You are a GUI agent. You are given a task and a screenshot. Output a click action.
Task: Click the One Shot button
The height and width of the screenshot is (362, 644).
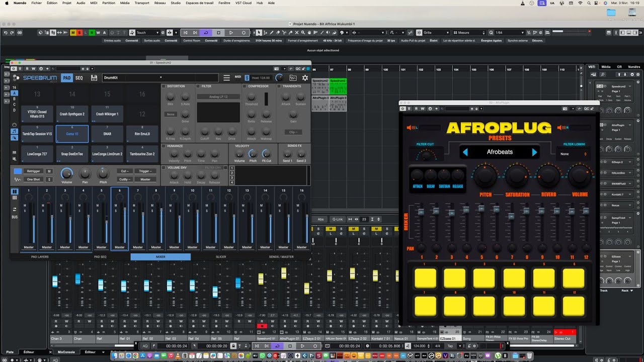coord(34,179)
